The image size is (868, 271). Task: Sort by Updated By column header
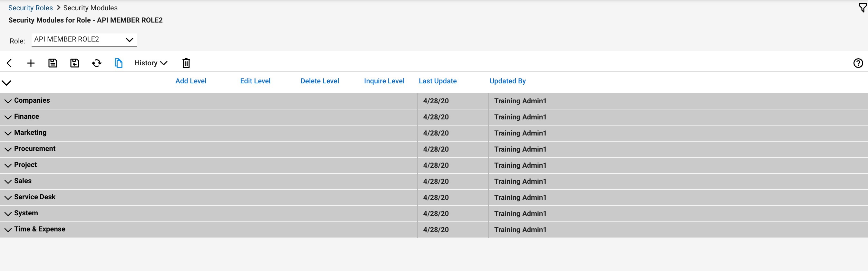point(507,81)
